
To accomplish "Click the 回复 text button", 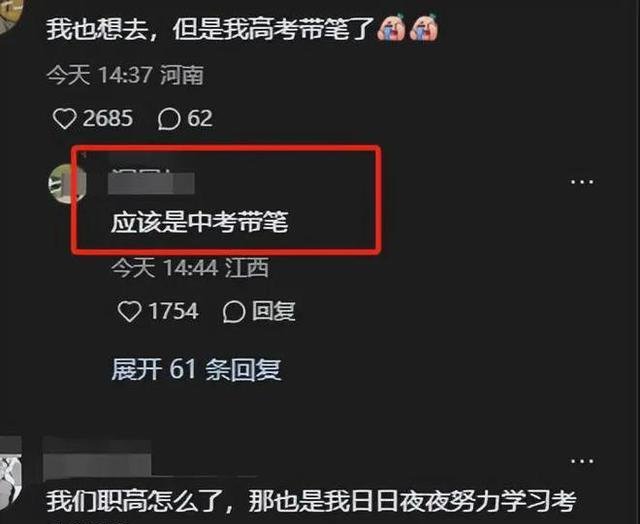I will (x=273, y=311).
